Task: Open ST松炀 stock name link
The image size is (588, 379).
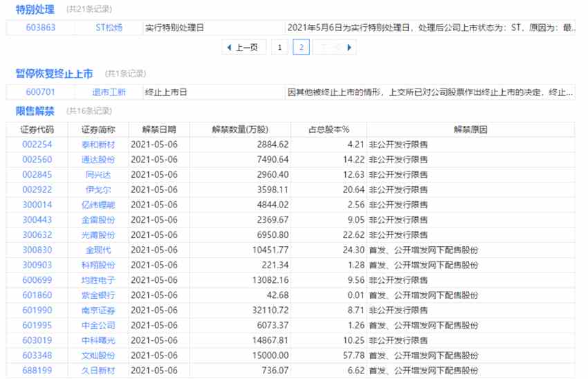Action: point(109,28)
